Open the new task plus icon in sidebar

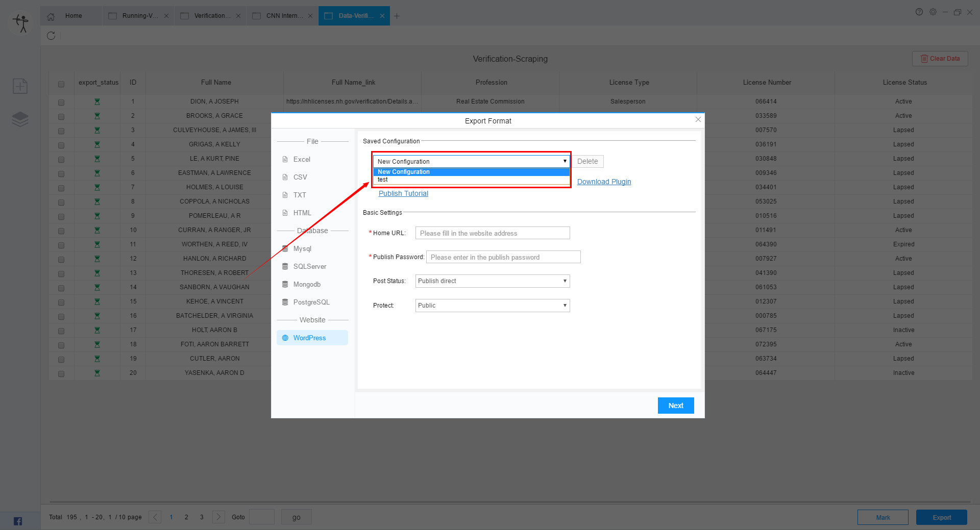click(x=20, y=86)
